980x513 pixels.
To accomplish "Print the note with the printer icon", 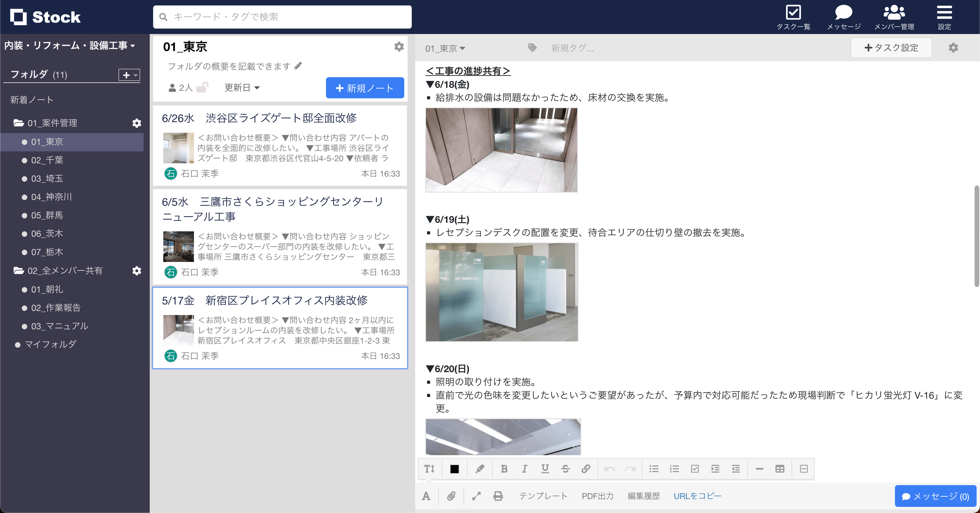I will [498, 496].
